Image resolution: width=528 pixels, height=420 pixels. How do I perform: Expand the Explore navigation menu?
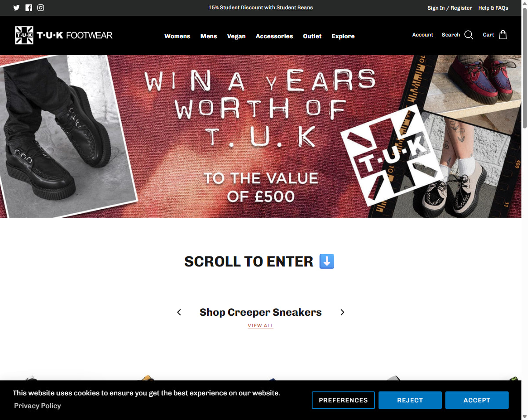[x=343, y=36]
